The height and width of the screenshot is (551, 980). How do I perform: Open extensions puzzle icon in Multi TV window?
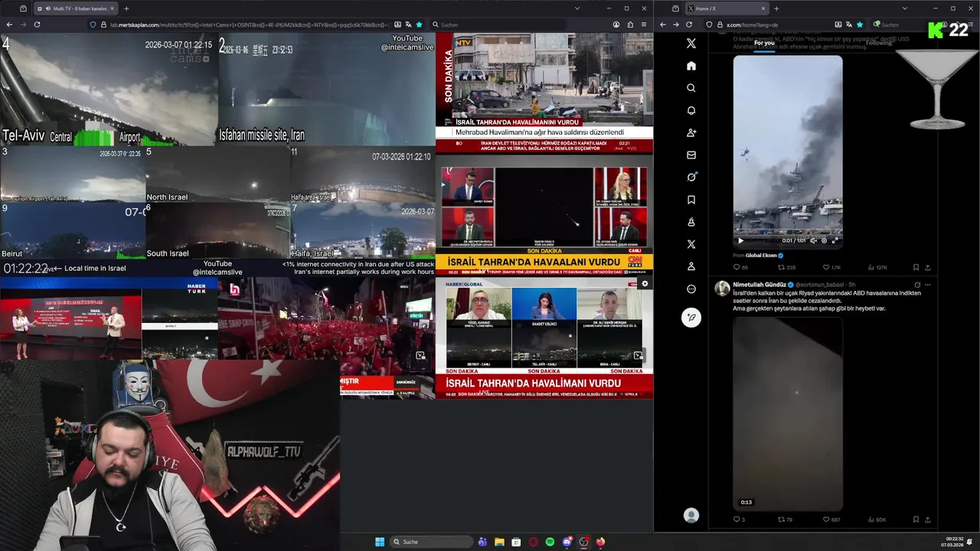click(630, 24)
